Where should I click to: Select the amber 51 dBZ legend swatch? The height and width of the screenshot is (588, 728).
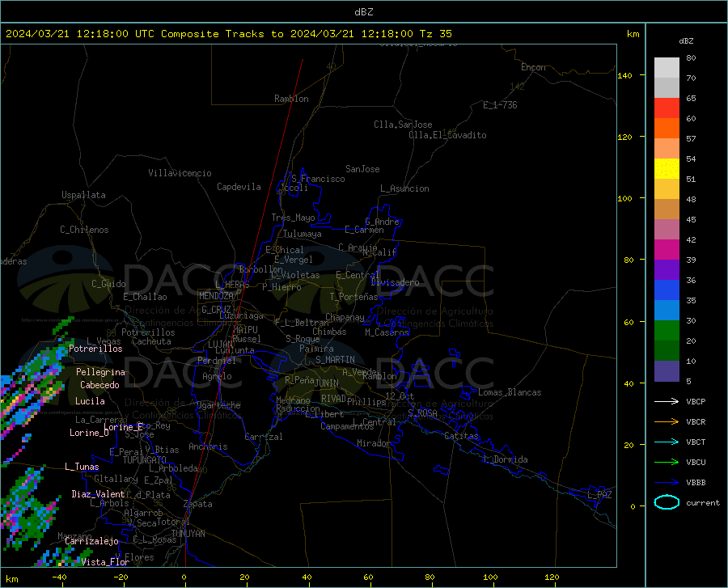tap(667, 189)
